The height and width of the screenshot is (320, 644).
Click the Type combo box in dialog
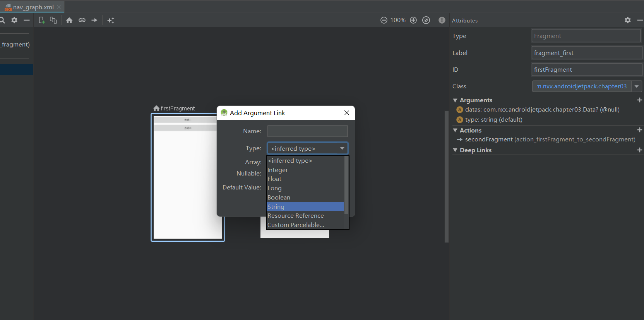308,148
